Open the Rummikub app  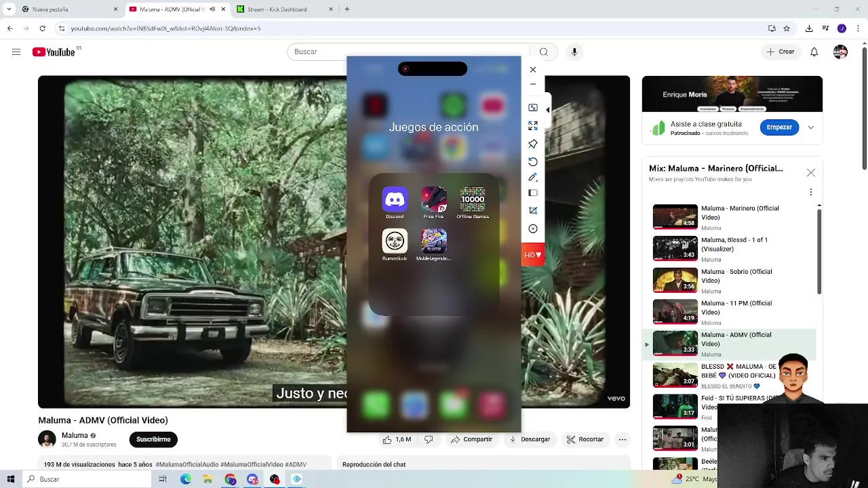[395, 241]
